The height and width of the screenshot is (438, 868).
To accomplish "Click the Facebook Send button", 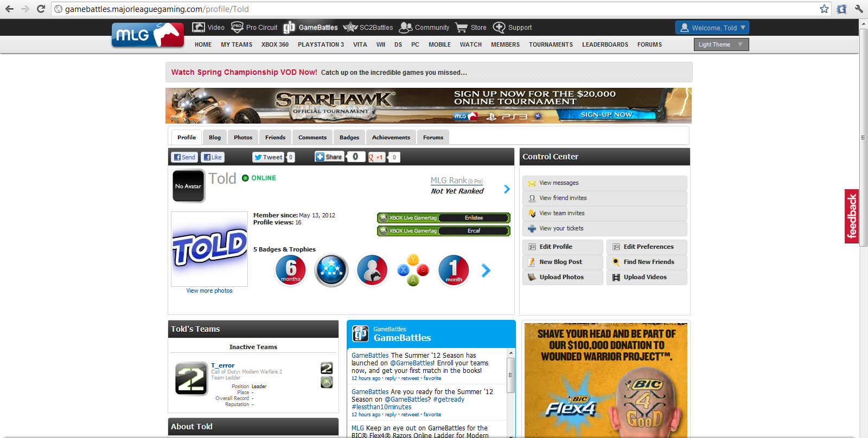I will pyautogui.click(x=184, y=157).
